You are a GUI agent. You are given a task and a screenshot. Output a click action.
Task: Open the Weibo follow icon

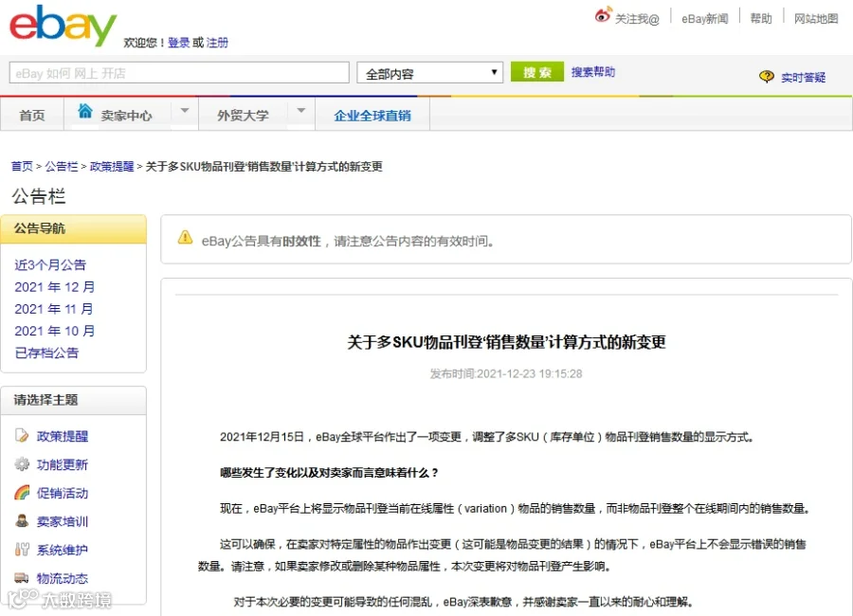coord(604,15)
